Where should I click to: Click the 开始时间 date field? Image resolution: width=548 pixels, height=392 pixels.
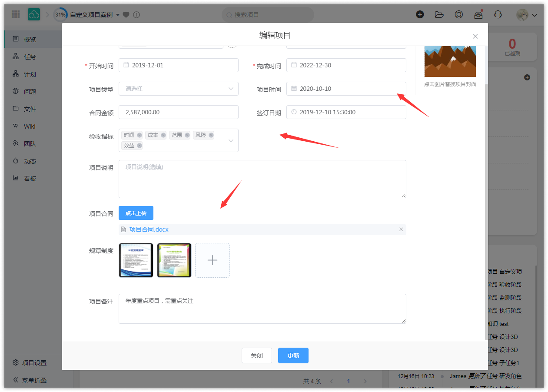pos(179,65)
